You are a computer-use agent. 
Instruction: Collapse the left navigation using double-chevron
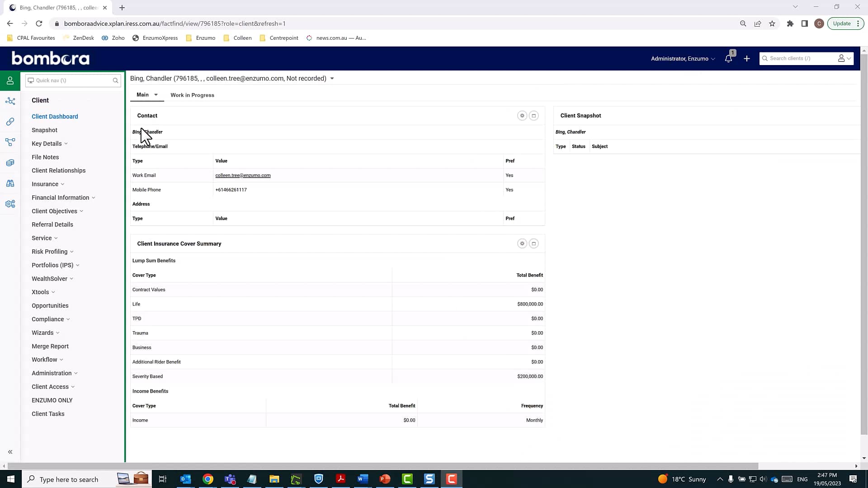pyautogui.click(x=10, y=451)
